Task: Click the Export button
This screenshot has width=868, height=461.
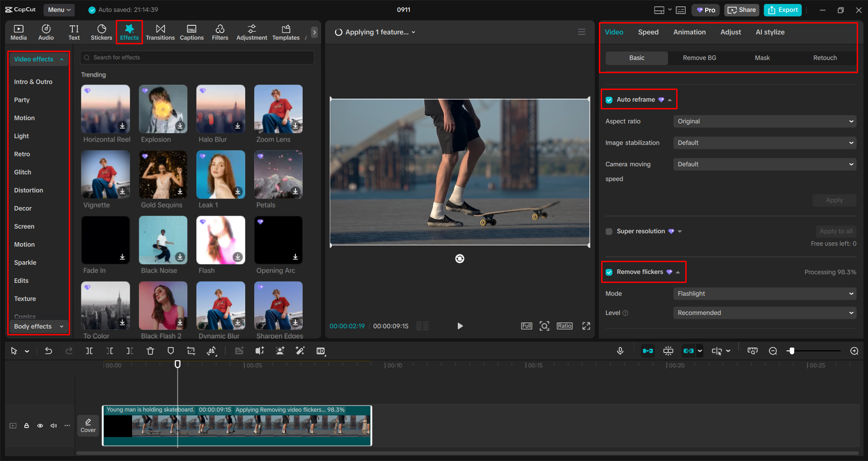Action: coord(783,10)
